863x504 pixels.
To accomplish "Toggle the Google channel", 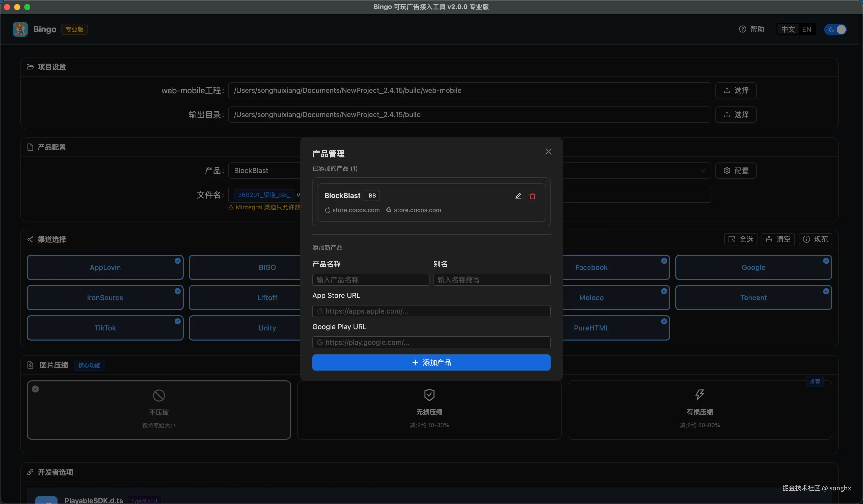I will point(753,267).
